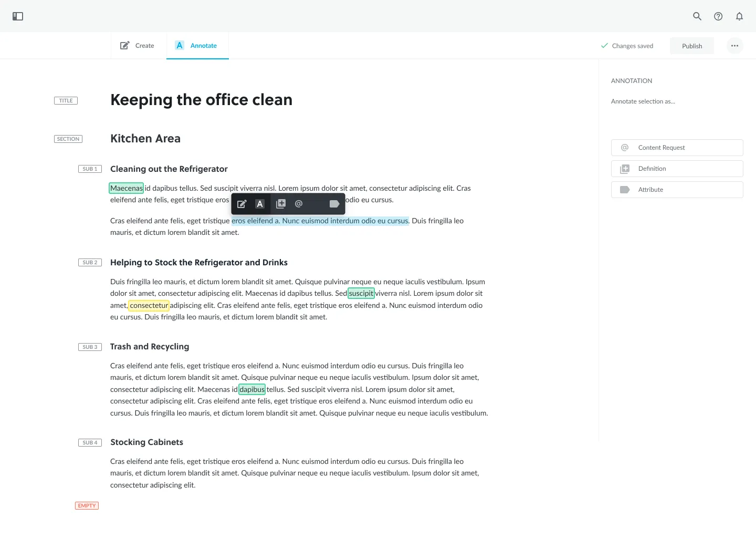Open the more options ellipsis menu
756x538 pixels.
click(x=734, y=46)
